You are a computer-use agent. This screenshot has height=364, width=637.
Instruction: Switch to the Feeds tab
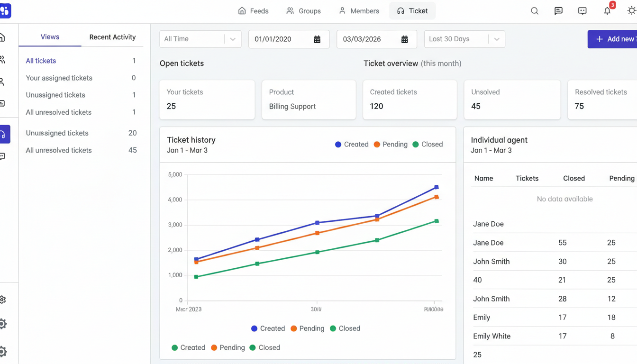[254, 11]
